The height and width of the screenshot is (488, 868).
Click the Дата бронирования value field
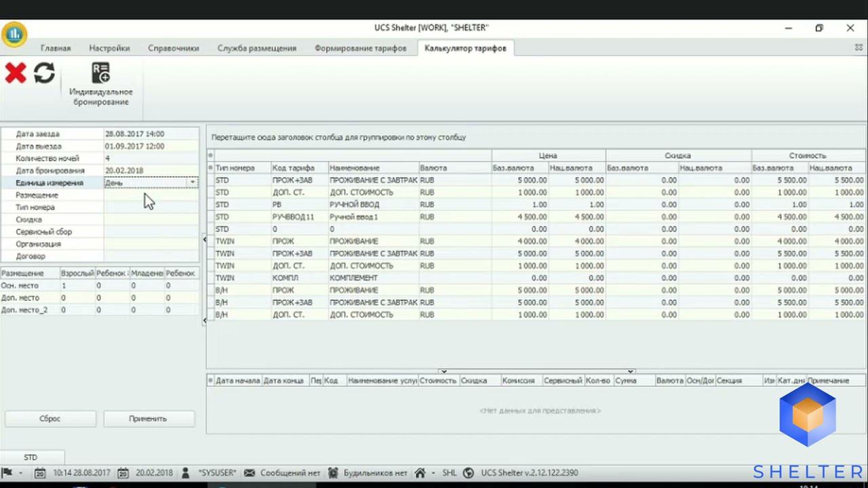tap(151, 170)
